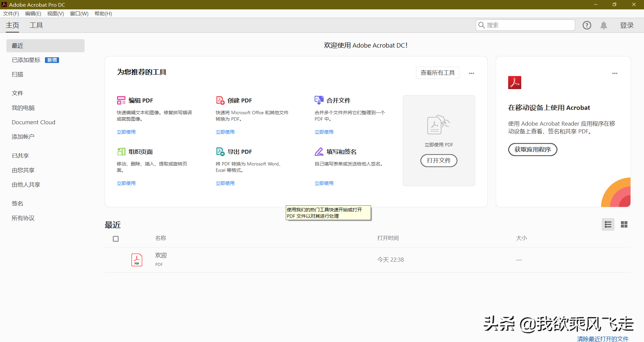Click 查看所有工具 button

tap(438, 73)
